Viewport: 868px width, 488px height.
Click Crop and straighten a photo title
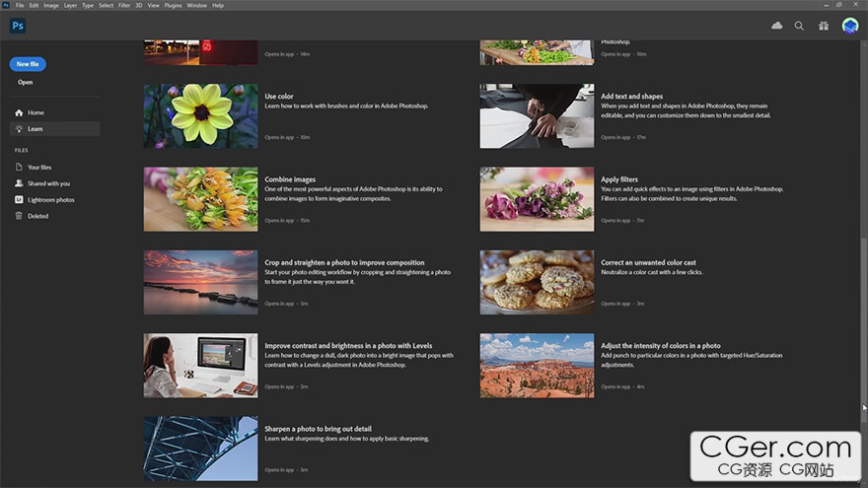pyautogui.click(x=344, y=263)
